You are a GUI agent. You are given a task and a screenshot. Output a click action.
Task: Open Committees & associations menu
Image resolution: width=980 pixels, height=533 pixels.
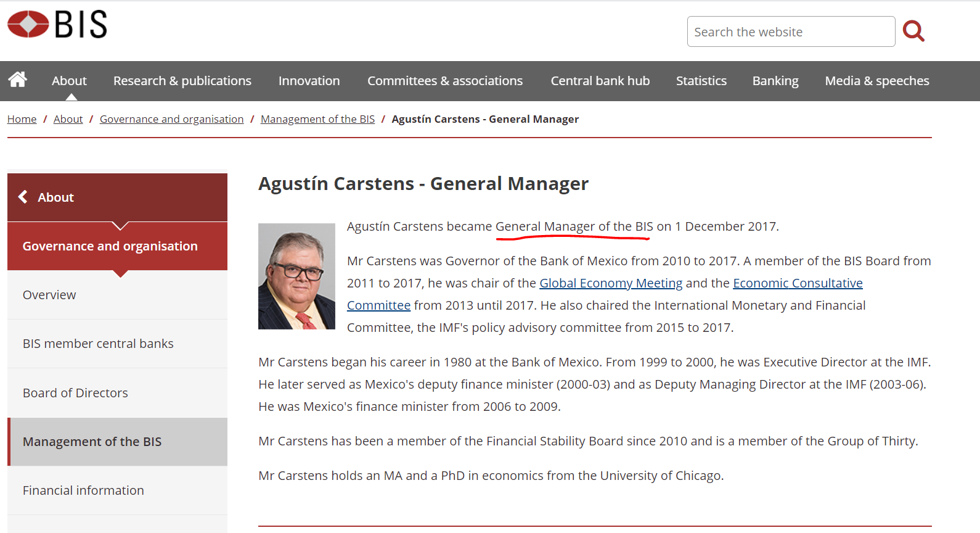click(444, 81)
